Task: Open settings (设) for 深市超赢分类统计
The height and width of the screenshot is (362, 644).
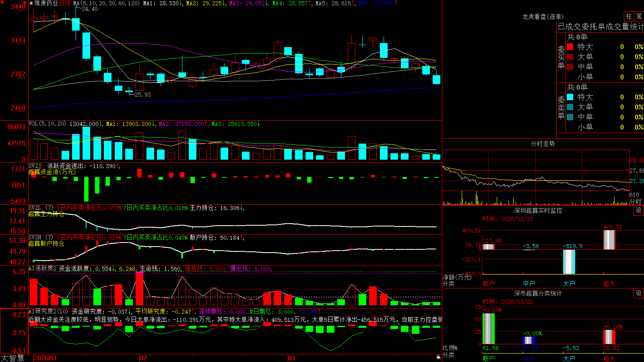Action: click(x=639, y=293)
